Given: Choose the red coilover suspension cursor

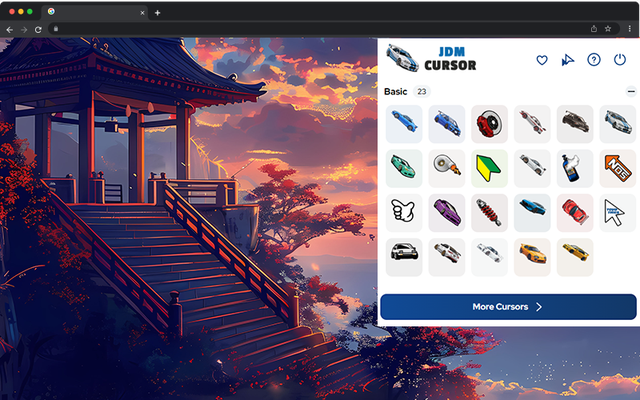Looking at the screenshot, I should 489,213.
